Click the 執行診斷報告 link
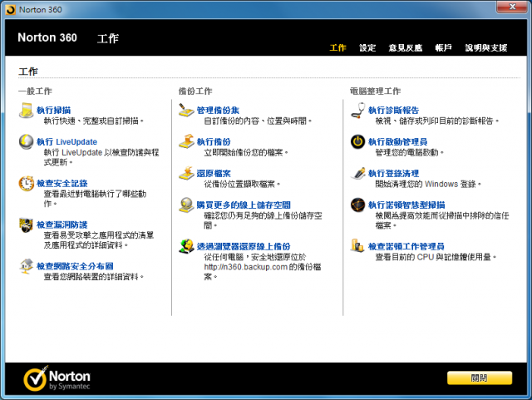Image resolution: width=532 pixels, height=400 pixels. 393,111
